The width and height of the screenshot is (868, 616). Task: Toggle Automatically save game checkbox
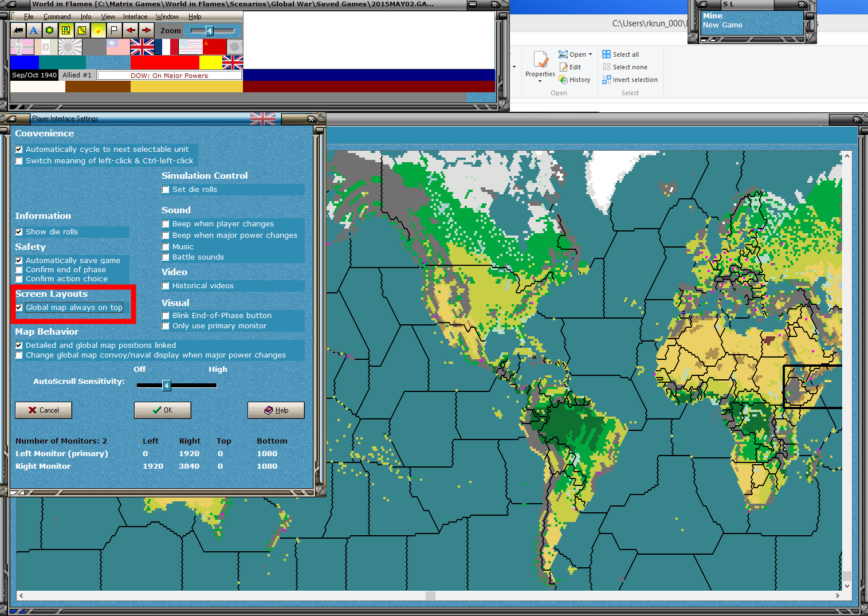pos(19,261)
